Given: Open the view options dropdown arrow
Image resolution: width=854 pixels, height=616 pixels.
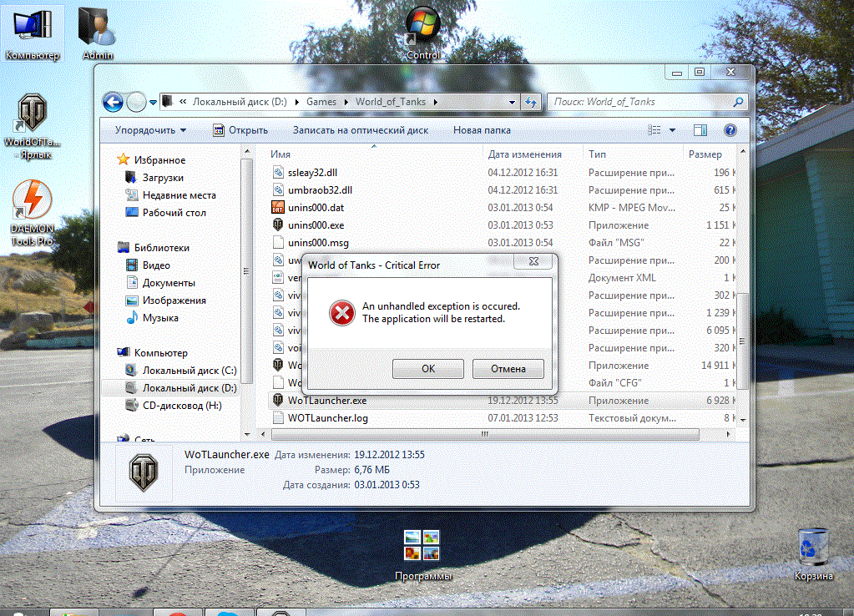Looking at the screenshot, I should (x=672, y=130).
